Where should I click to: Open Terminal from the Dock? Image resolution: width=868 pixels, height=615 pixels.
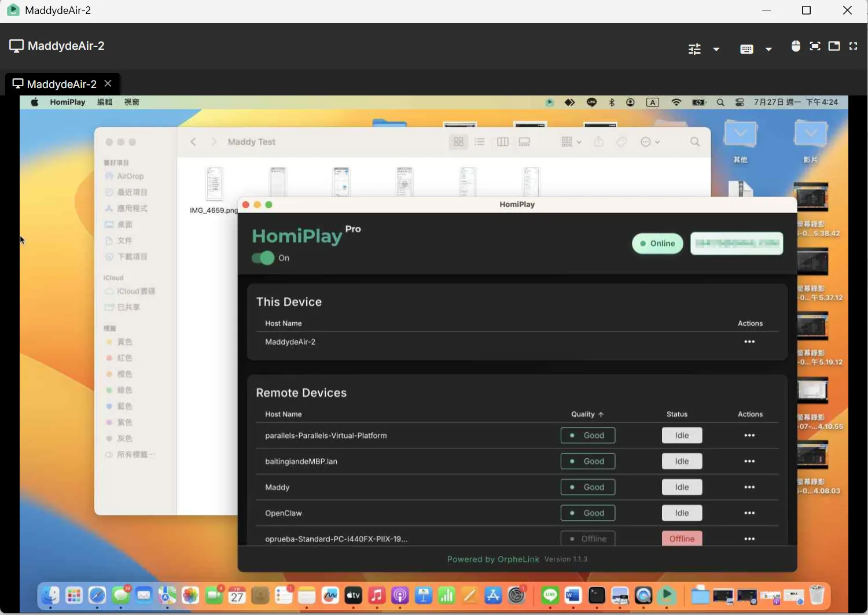click(x=597, y=595)
